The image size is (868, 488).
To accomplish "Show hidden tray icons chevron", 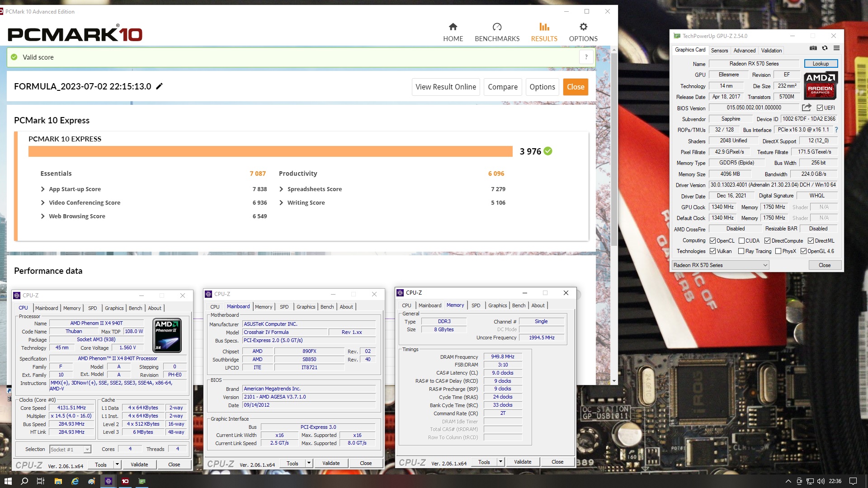I will coord(788,481).
